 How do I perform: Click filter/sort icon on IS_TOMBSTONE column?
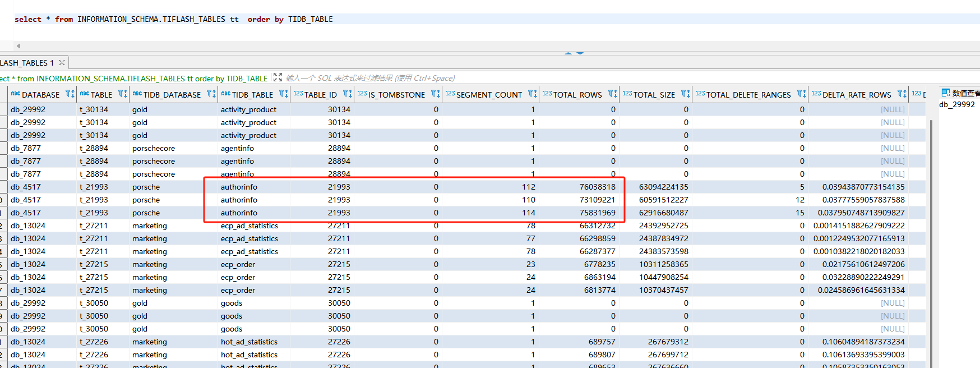436,94
